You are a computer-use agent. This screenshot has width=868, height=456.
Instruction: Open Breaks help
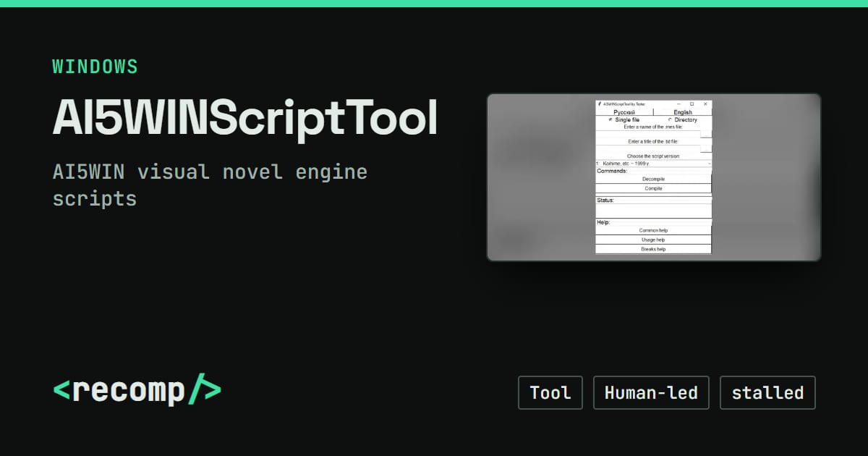[654, 249]
